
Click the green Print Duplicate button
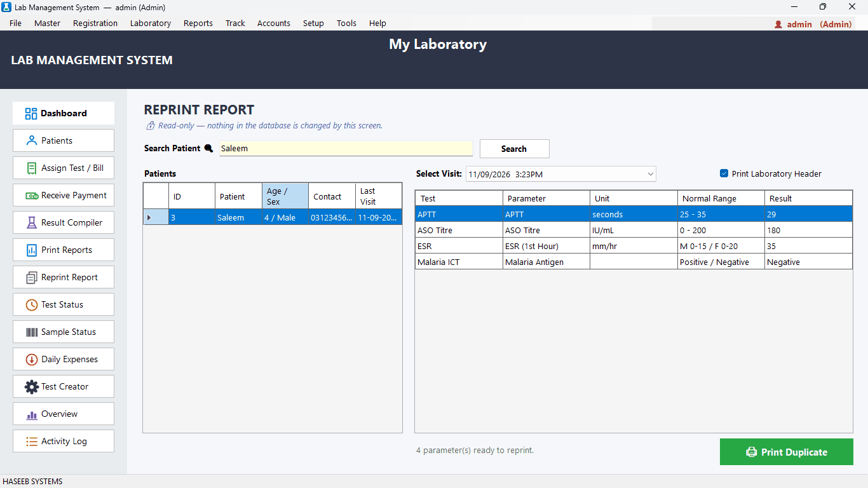(x=786, y=452)
